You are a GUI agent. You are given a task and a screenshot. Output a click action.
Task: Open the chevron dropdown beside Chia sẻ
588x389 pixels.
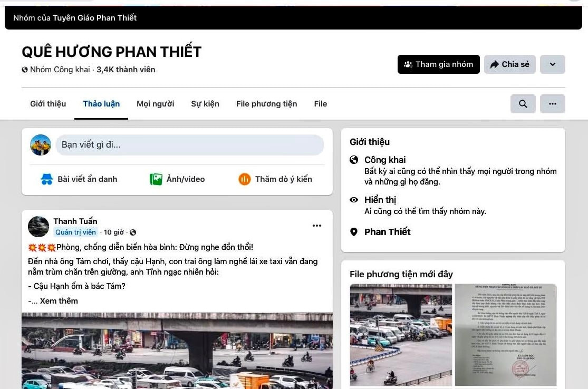(552, 64)
